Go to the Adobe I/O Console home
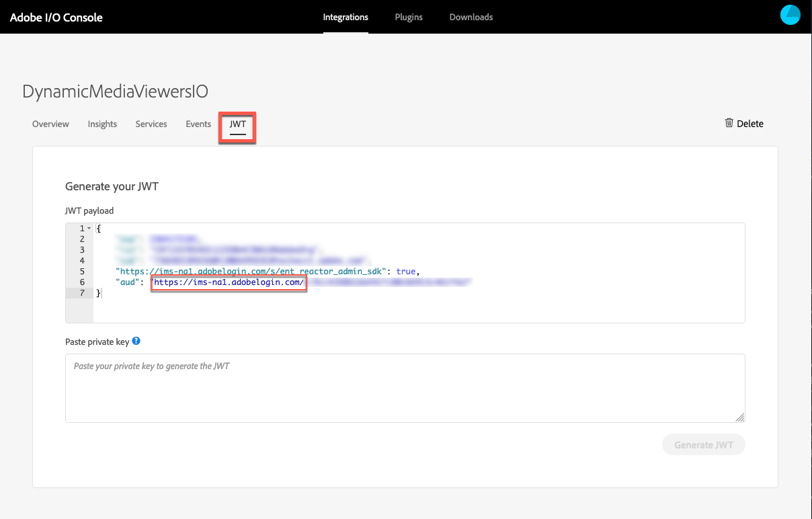 pyautogui.click(x=56, y=17)
